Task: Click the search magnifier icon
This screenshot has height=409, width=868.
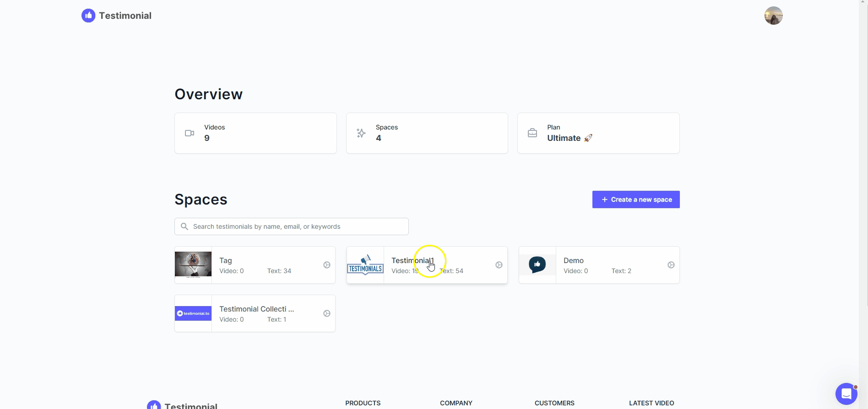Action: (184, 226)
